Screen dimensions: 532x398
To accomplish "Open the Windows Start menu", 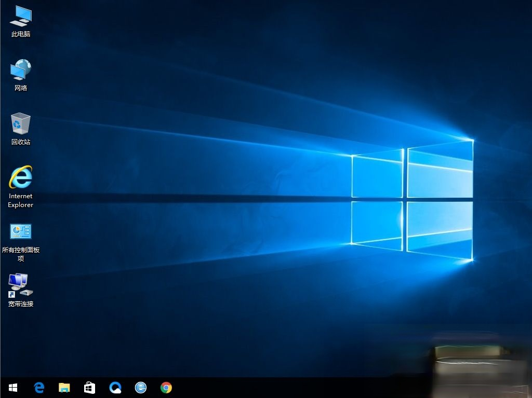I will coord(13,388).
